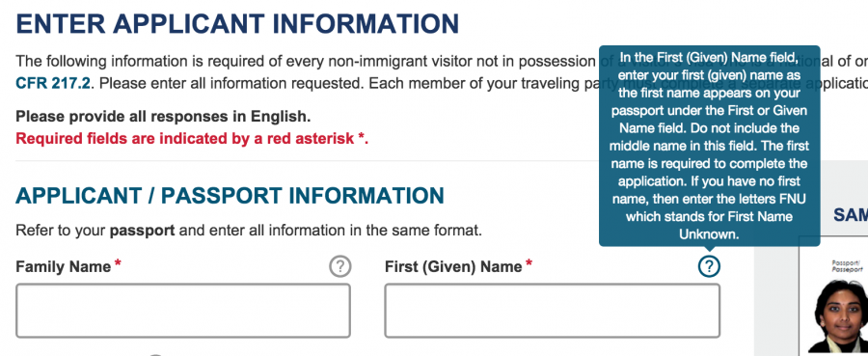
Task: Click the First (Given) Name help icon
Action: [x=709, y=266]
